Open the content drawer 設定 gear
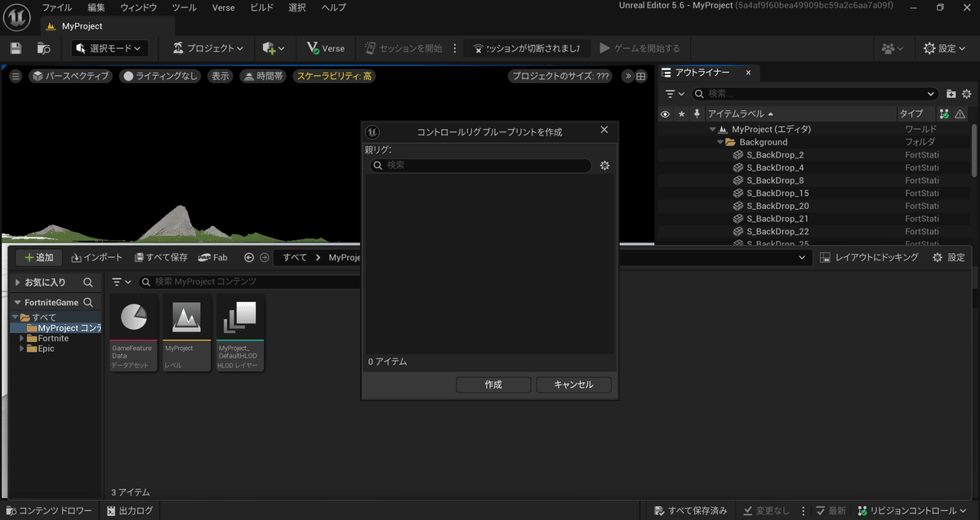 [948, 258]
